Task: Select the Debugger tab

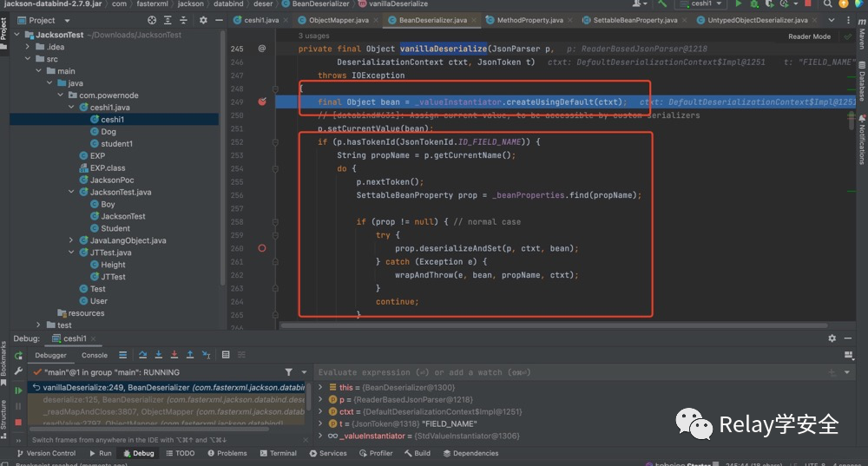Action: [x=50, y=355]
